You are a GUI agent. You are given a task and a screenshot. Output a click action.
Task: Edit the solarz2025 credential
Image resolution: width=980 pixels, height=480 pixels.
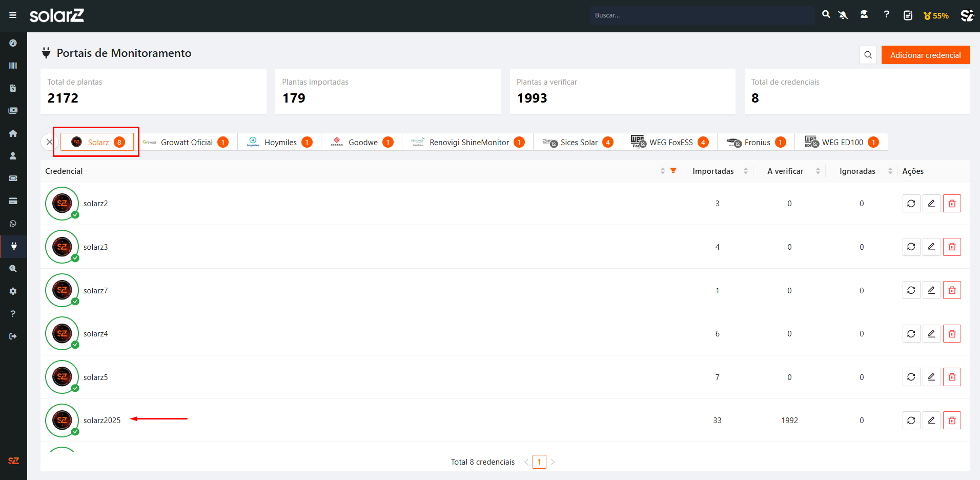pyautogui.click(x=931, y=421)
